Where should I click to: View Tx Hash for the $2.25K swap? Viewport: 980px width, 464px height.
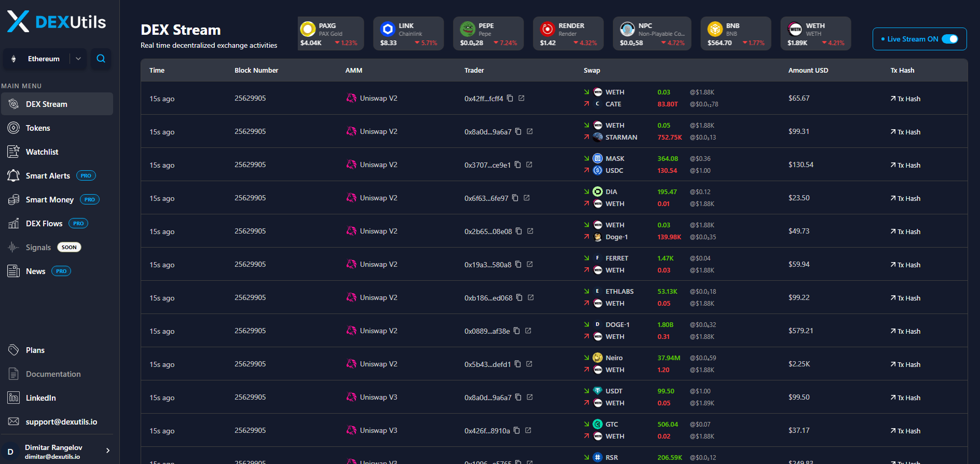click(905, 364)
